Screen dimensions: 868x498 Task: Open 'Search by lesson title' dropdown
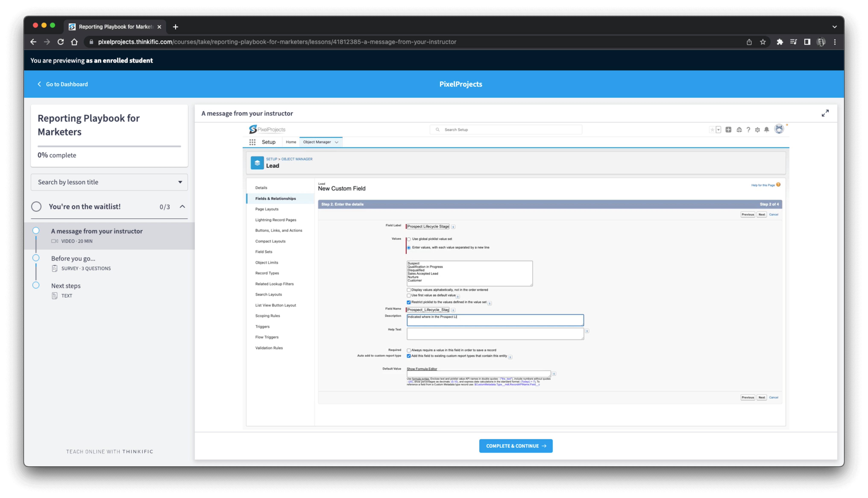(x=109, y=182)
